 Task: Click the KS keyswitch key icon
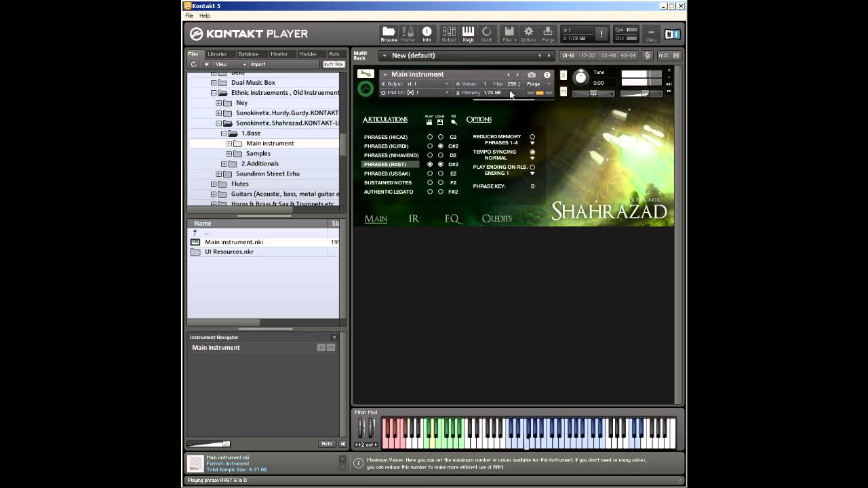click(454, 121)
